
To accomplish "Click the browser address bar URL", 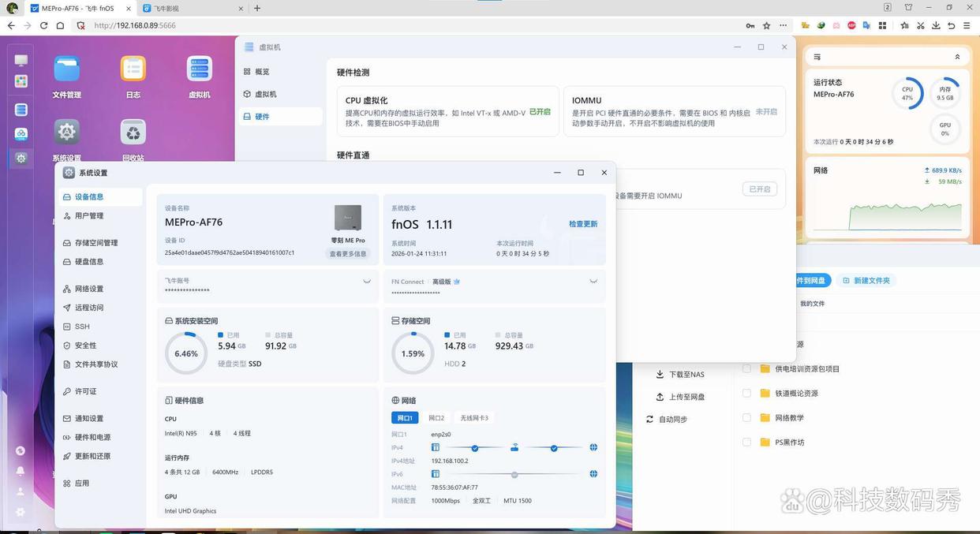I will click(135, 25).
